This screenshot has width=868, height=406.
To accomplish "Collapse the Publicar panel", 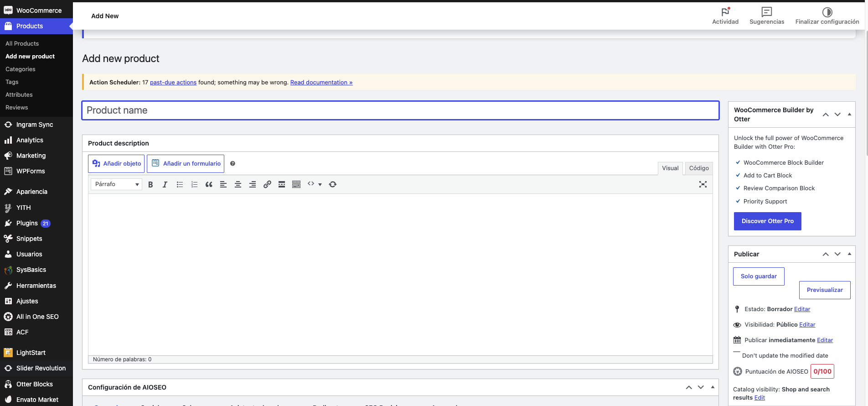I will 849,254.
